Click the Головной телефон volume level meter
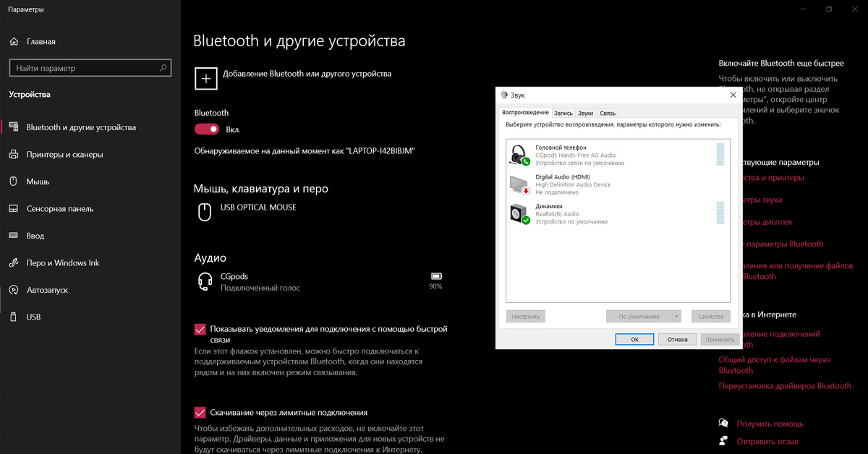The height and width of the screenshot is (454, 868). 720,155
